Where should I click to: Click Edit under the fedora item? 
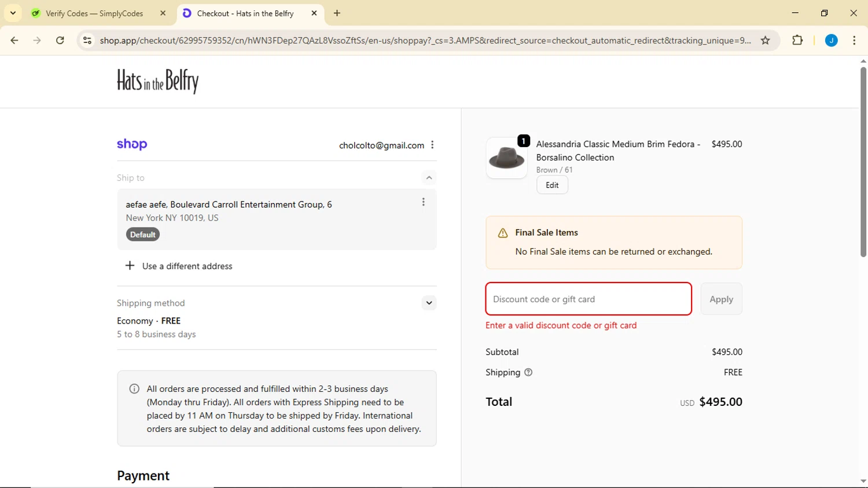tap(552, 185)
